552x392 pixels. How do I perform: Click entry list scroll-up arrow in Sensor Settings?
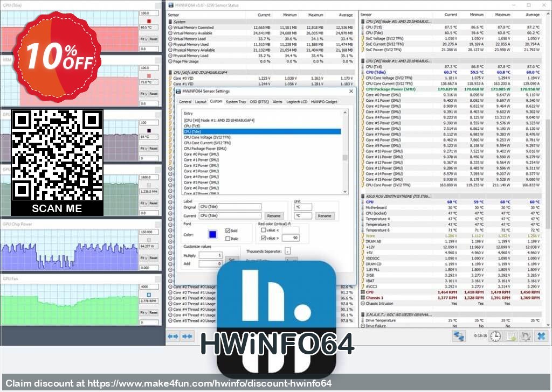(x=345, y=113)
